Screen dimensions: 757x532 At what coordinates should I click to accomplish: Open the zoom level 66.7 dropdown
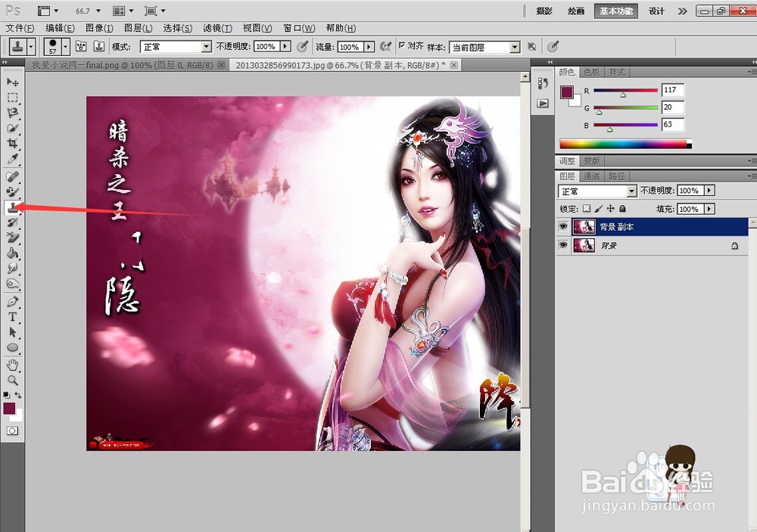pyautogui.click(x=98, y=11)
